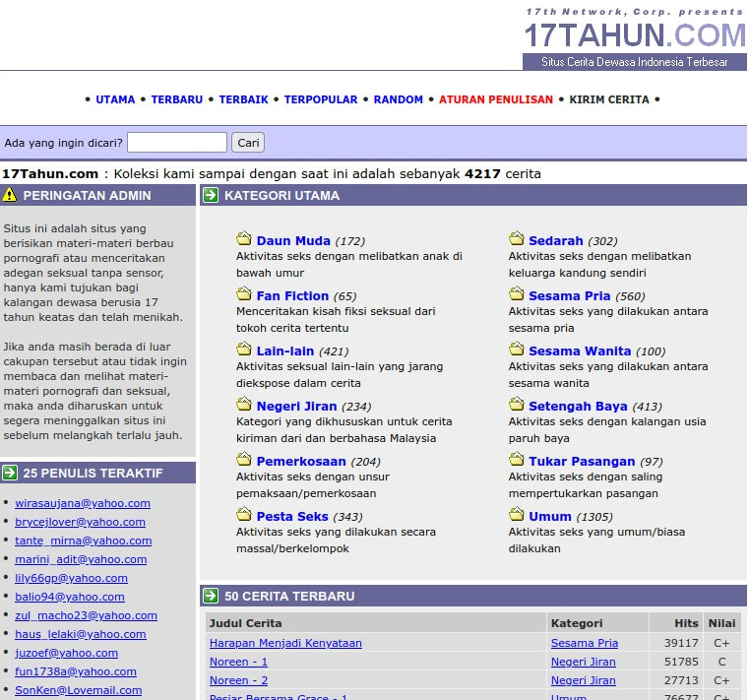
Task: Click author link SonKen@Lovemail.com
Action: pyautogui.click(x=79, y=690)
